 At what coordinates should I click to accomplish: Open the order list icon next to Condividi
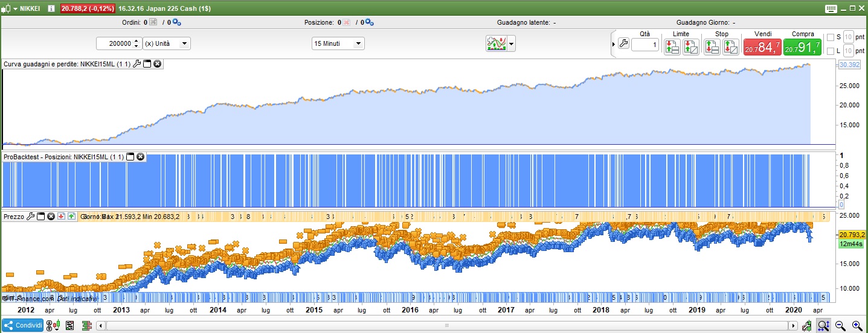coord(69,325)
